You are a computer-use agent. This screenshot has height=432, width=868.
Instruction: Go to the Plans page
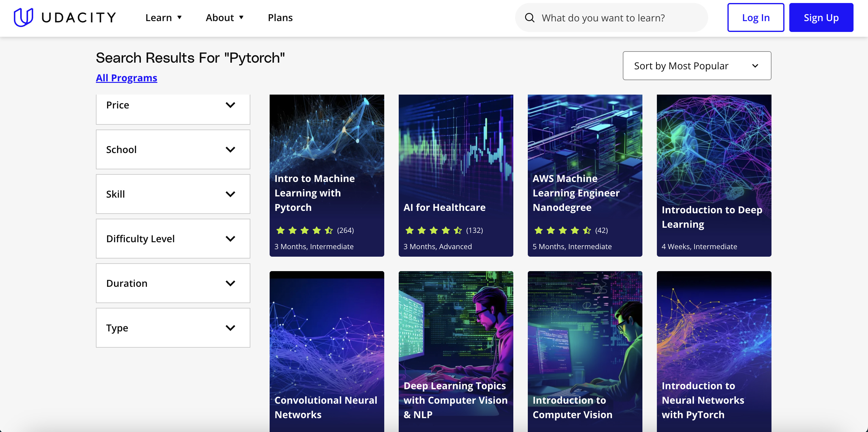tap(280, 17)
